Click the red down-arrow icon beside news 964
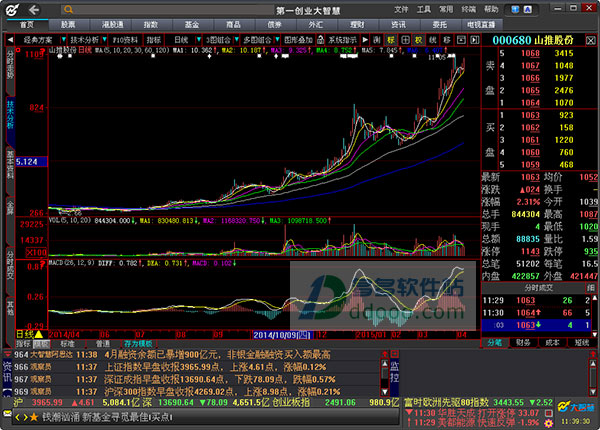 (7, 354)
